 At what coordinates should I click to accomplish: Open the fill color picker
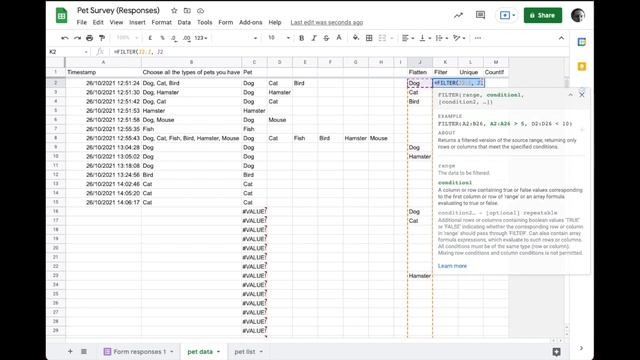(x=356, y=38)
